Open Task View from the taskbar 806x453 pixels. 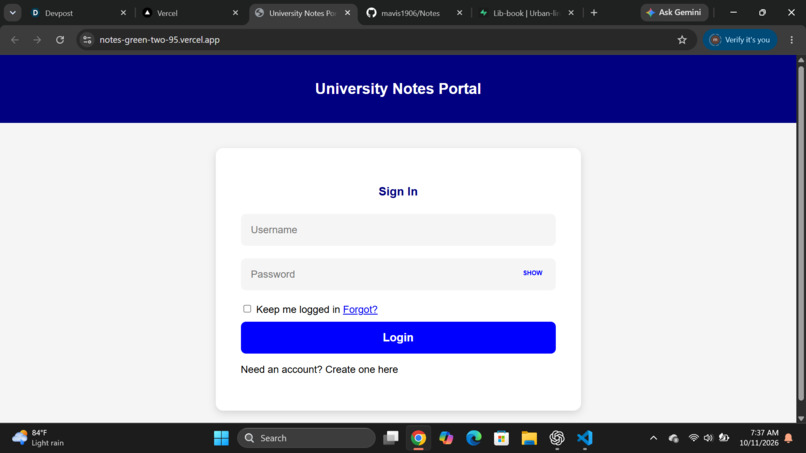(391, 438)
